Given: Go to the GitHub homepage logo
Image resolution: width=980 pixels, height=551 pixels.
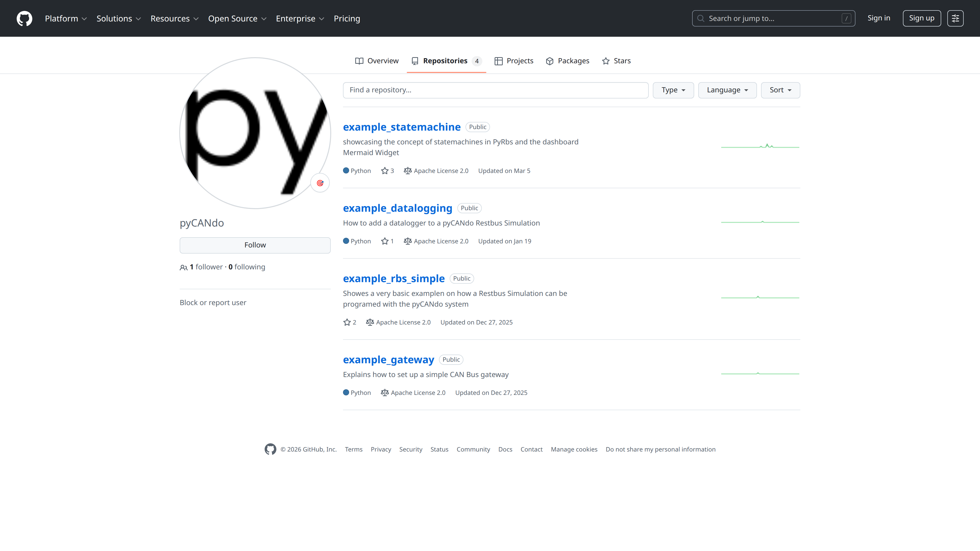Looking at the screenshot, I should (x=24, y=18).
